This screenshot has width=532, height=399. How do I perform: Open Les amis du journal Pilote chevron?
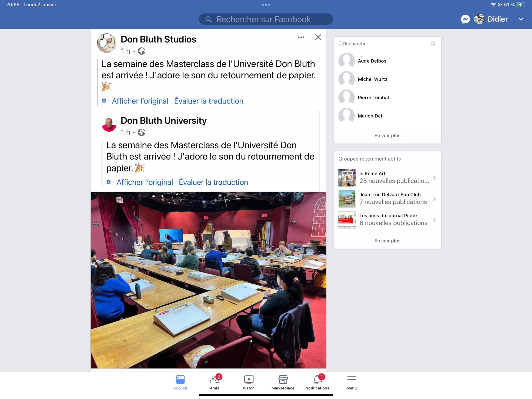point(434,220)
